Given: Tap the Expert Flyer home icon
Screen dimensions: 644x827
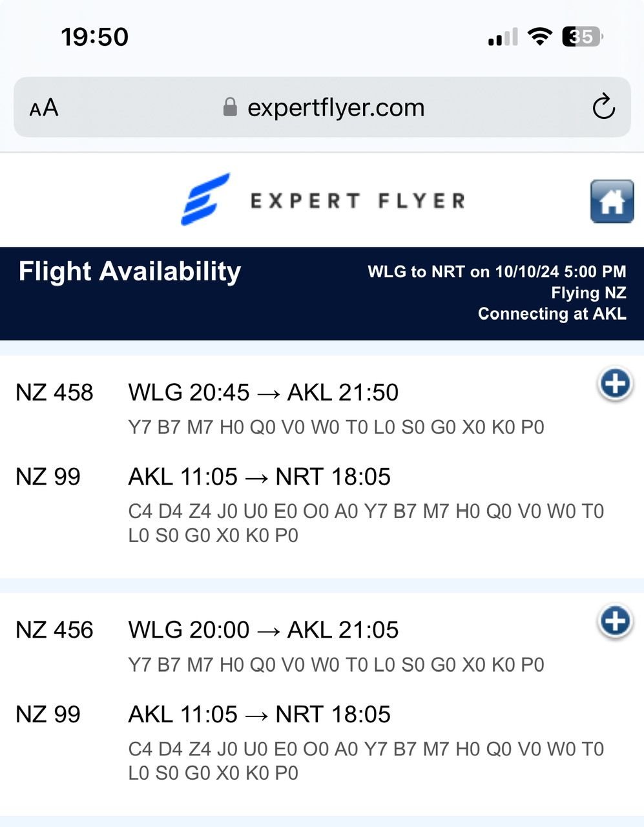Looking at the screenshot, I should 611,202.
